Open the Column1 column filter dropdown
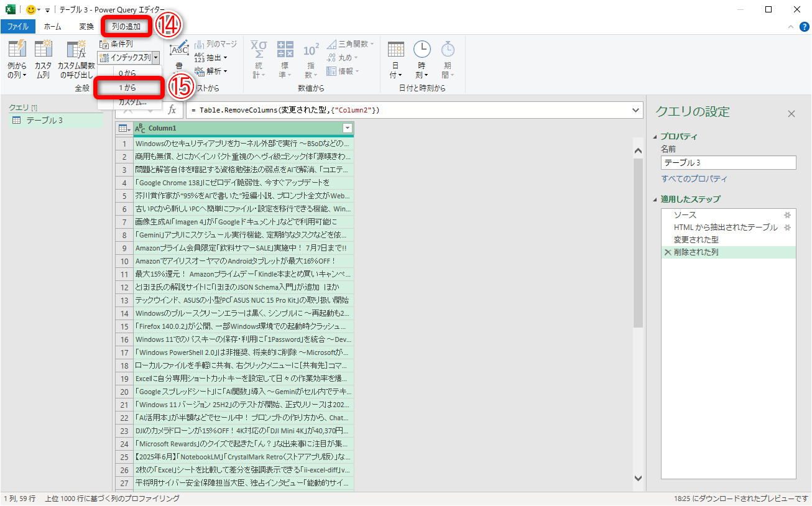The width and height of the screenshot is (812, 506). pyautogui.click(x=348, y=127)
